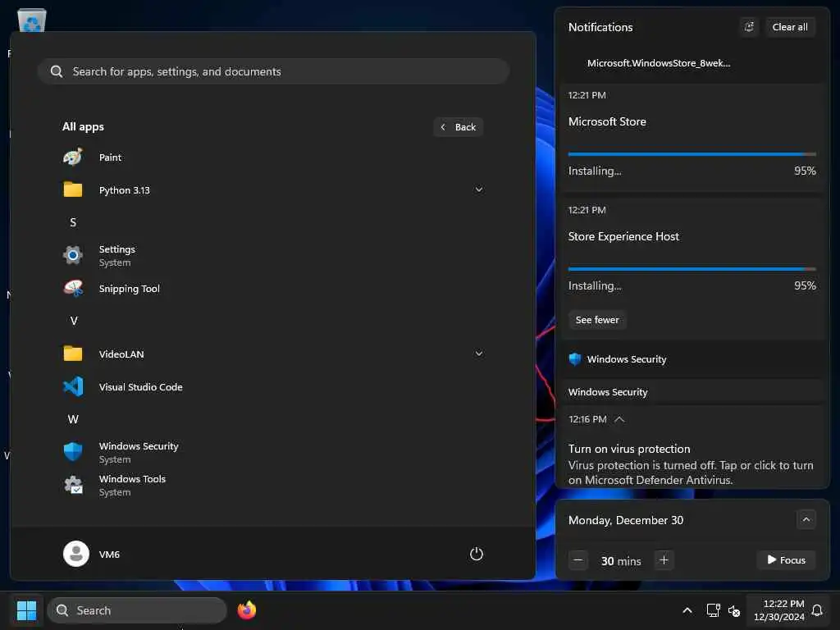Click the muted volume tray icon
The width and height of the screenshot is (840, 630).
tap(734, 610)
